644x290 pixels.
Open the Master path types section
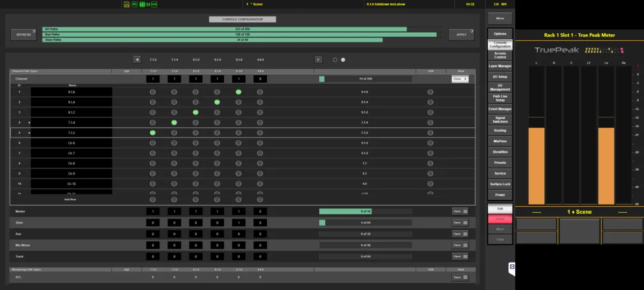click(460, 211)
